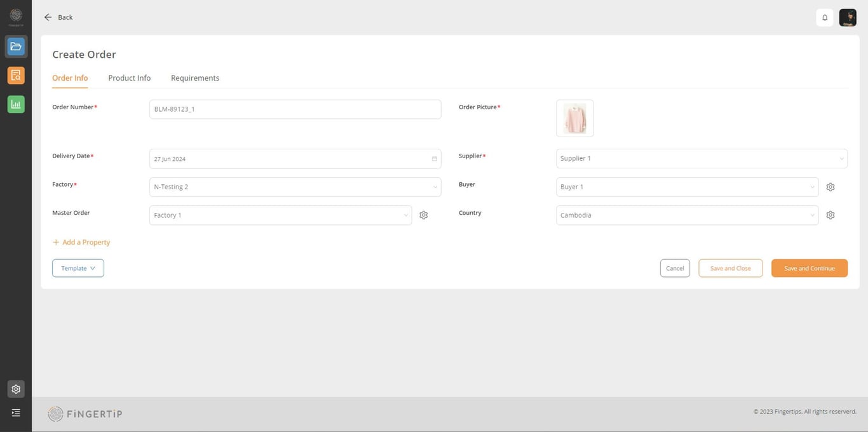Click the Supplier label
868x432 pixels.
tap(471, 156)
